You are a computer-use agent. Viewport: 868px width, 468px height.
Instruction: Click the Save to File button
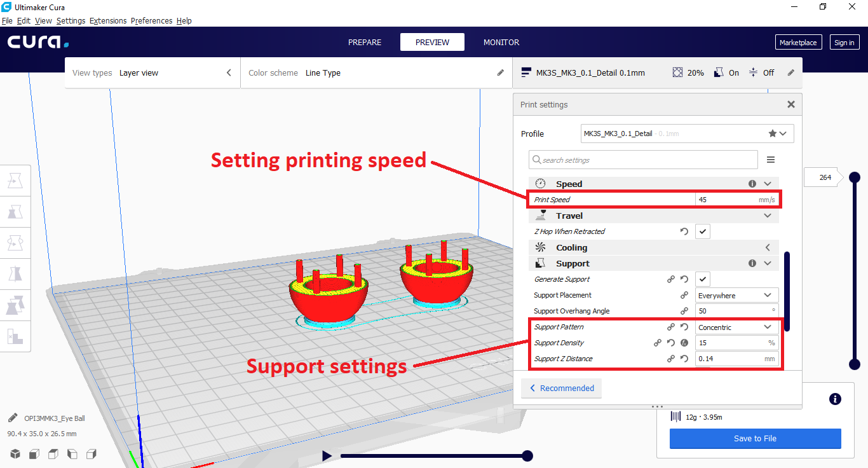(x=756, y=438)
